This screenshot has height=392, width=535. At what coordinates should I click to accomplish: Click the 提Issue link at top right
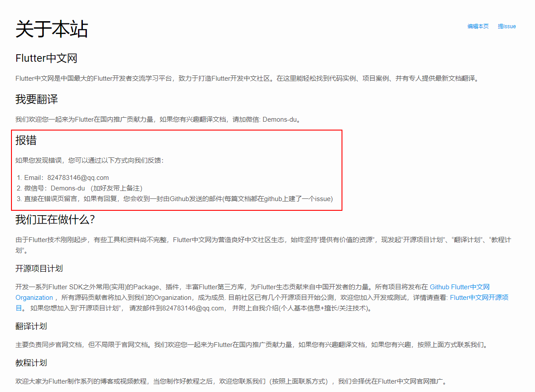coord(506,26)
